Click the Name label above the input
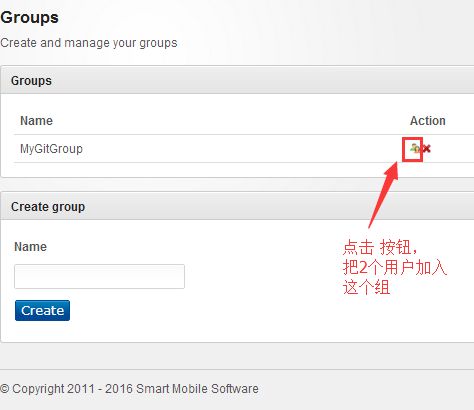 [30, 247]
